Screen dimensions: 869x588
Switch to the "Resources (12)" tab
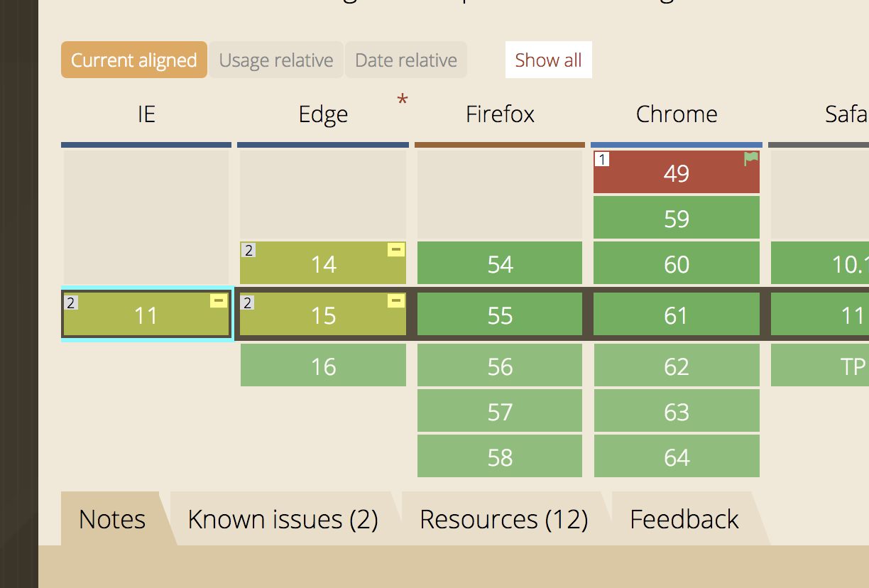[x=504, y=519]
